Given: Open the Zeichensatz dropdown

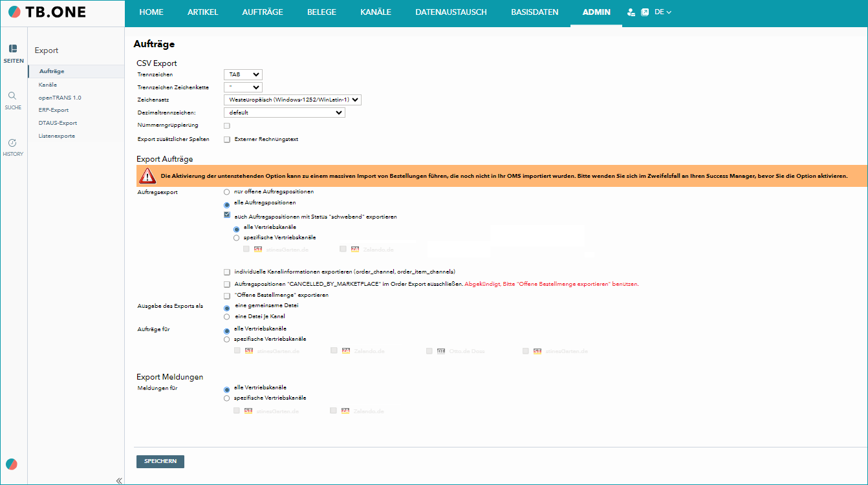Looking at the screenshot, I should coord(292,100).
